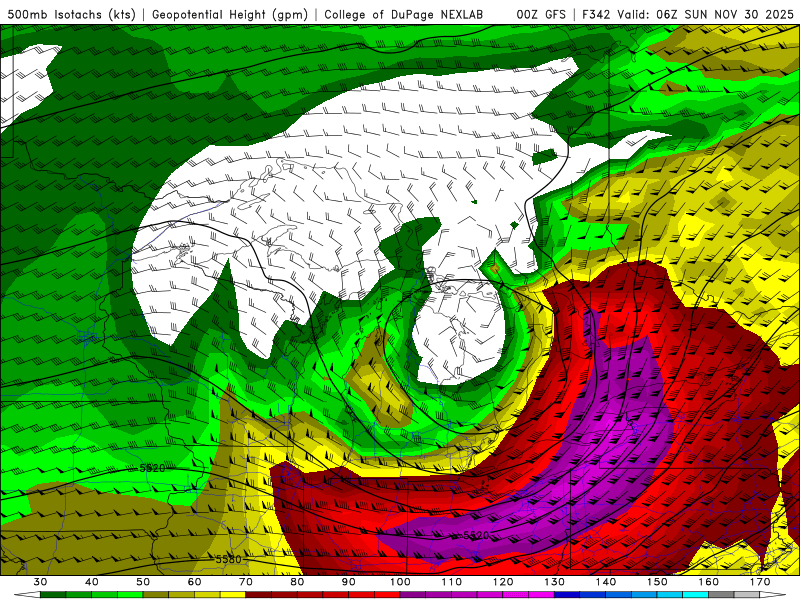Click the 30 knot legend label

pos(40,582)
